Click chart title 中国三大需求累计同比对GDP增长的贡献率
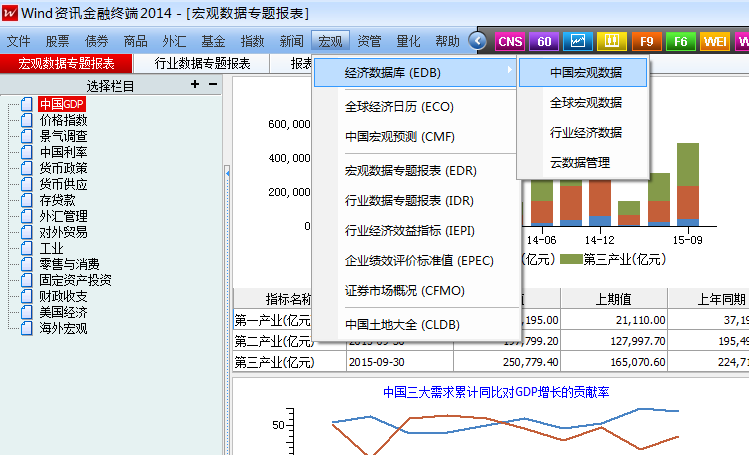 (x=496, y=392)
